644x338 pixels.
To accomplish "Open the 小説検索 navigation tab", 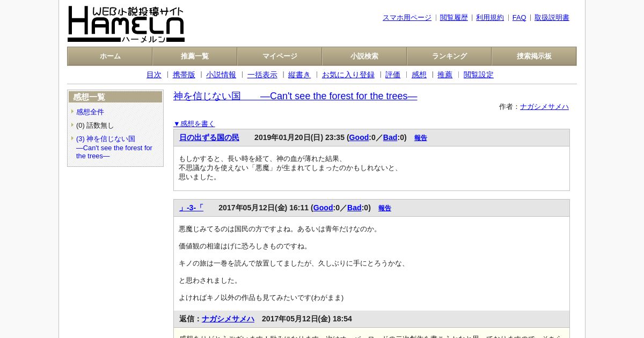I will click(x=364, y=56).
